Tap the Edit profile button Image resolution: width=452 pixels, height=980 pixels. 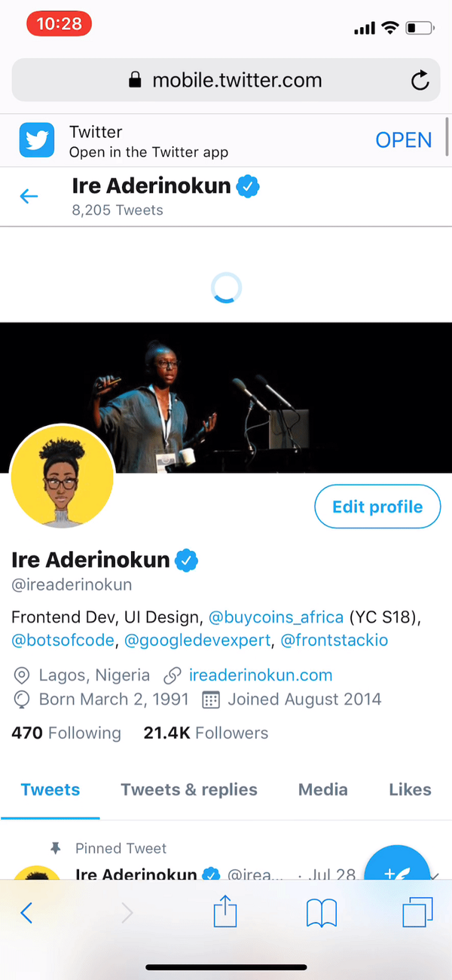(377, 507)
